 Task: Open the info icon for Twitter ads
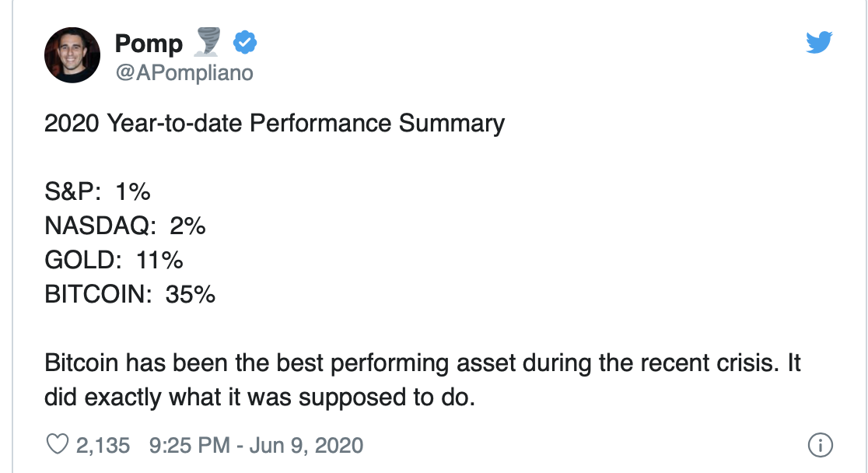tap(820, 445)
